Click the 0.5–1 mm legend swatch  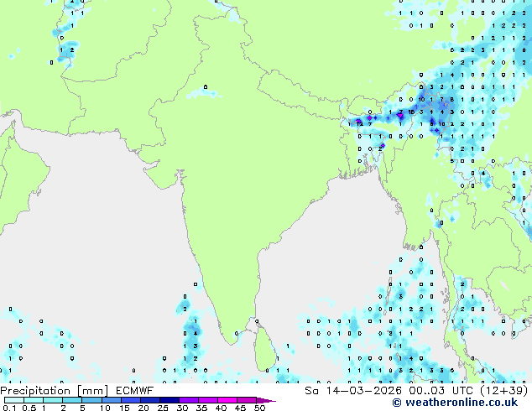click(34, 400)
